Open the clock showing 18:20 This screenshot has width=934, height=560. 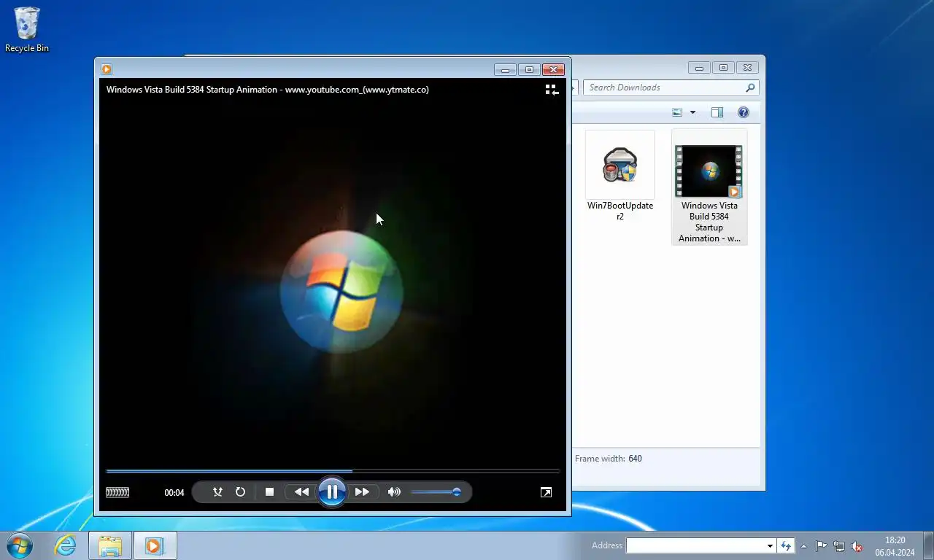pyautogui.click(x=895, y=546)
